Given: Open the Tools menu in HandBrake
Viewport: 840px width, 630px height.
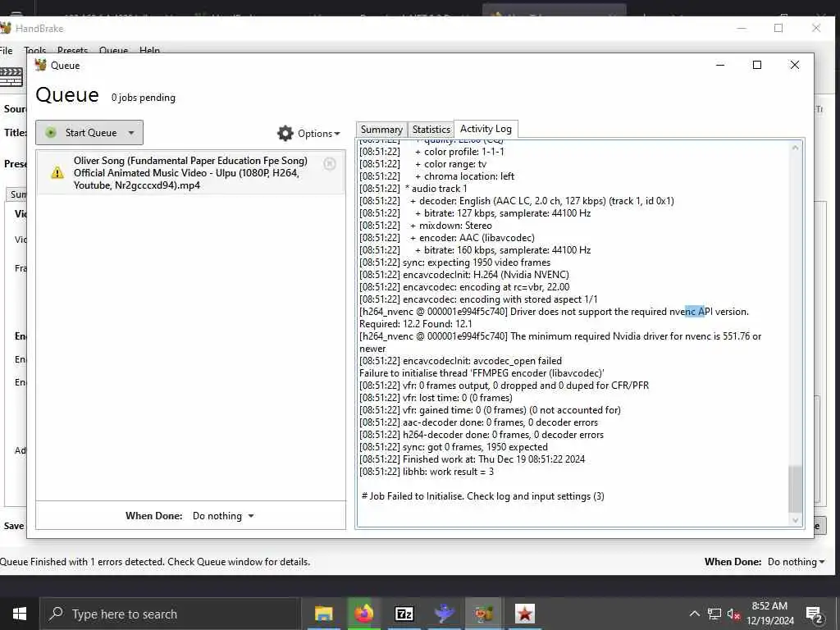Looking at the screenshot, I should tap(34, 50).
